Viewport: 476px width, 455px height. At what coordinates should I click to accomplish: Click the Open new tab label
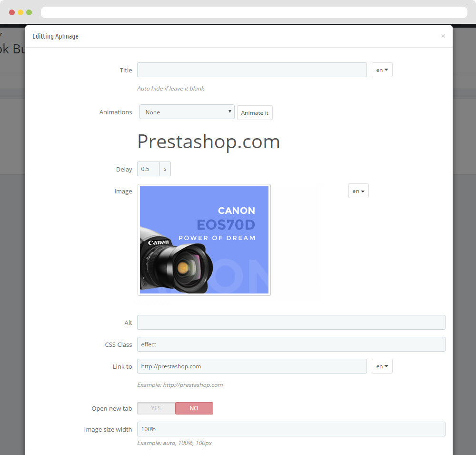coord(112,408)
